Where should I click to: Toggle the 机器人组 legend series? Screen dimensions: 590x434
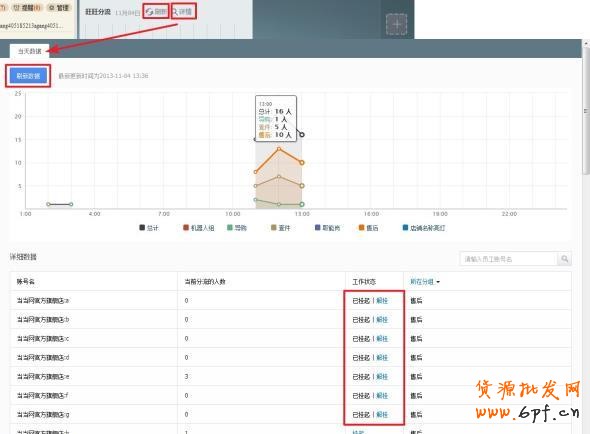[x=198, y=228]
